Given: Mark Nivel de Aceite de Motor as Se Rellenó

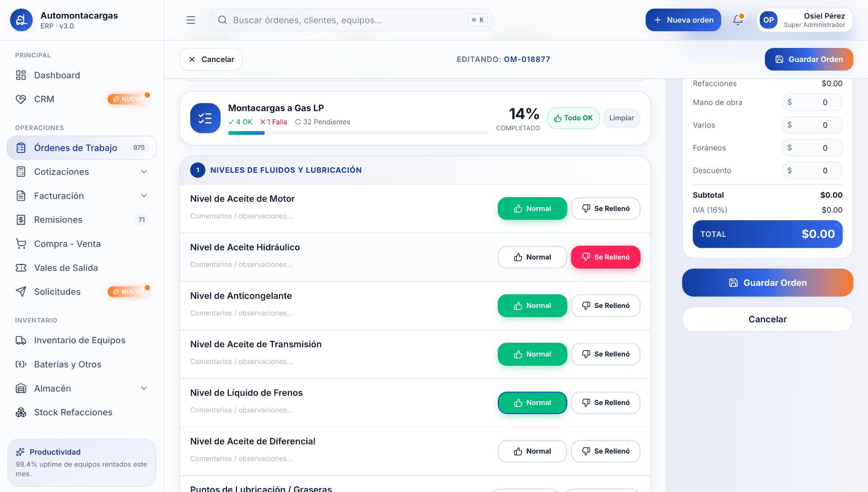Looking at the screenshot, I should [606, 208].
